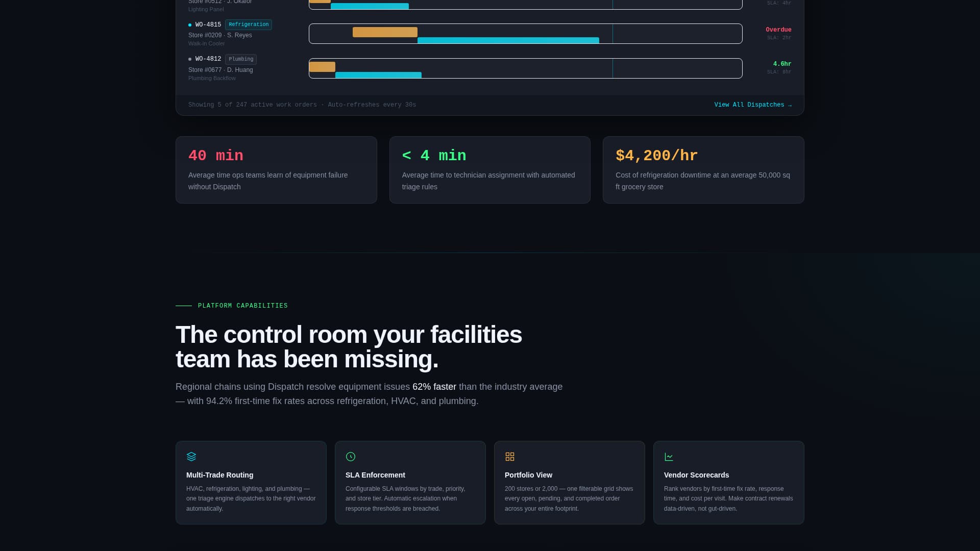This screenshot has width=980, height=551.
Task: Click the Overdue status label
Action: (778, 30)
